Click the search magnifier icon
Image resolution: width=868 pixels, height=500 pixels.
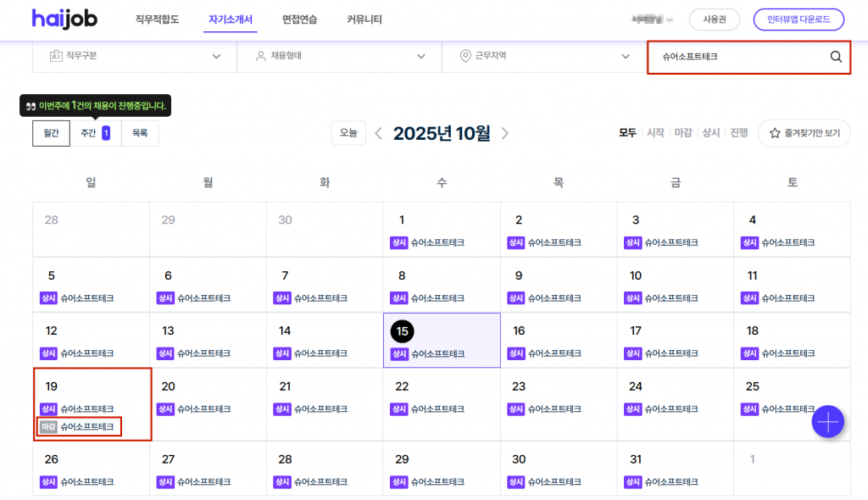[836, 57]
